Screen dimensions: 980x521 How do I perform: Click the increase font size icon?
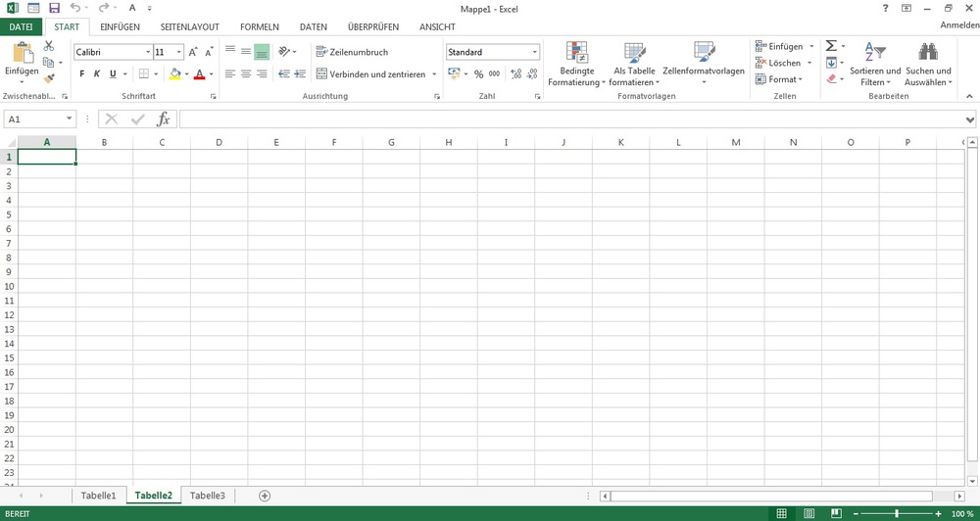point(193,52)
